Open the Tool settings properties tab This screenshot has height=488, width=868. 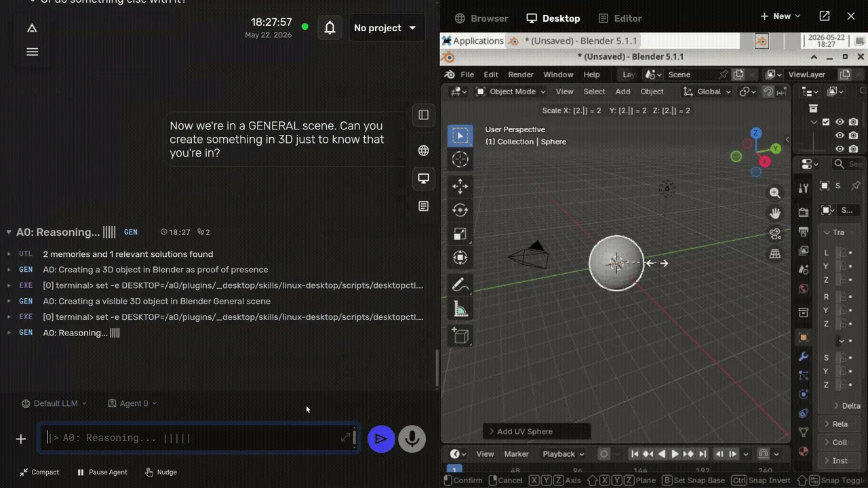tap(804, 188)
